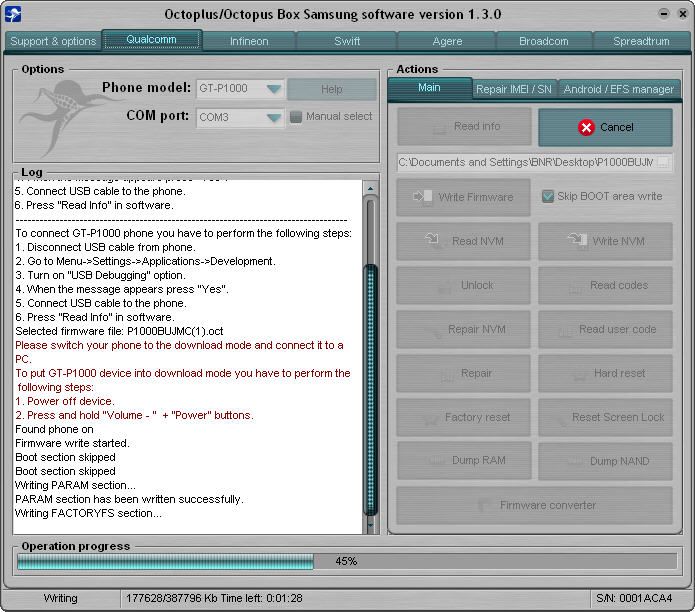Screen dimensions: 695x612
Task: Click the firmware file browse button
Action: [x=663, y=162]
